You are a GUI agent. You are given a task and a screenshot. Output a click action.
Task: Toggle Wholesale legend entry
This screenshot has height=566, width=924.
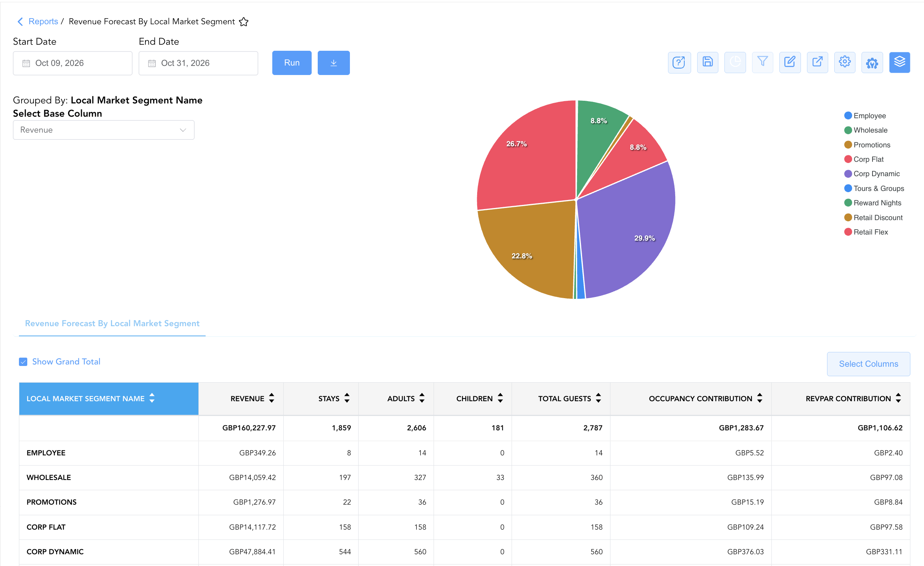[866, 130]
